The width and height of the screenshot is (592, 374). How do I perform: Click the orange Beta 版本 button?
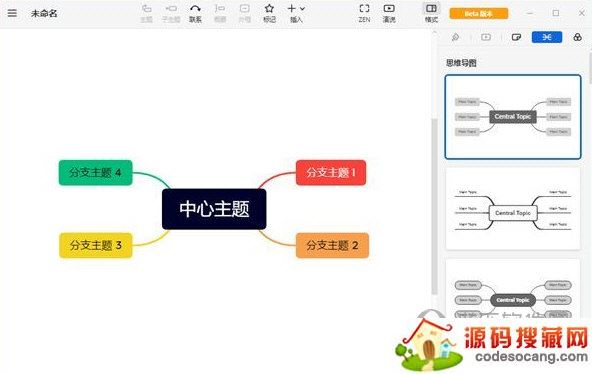click(478, 14)
